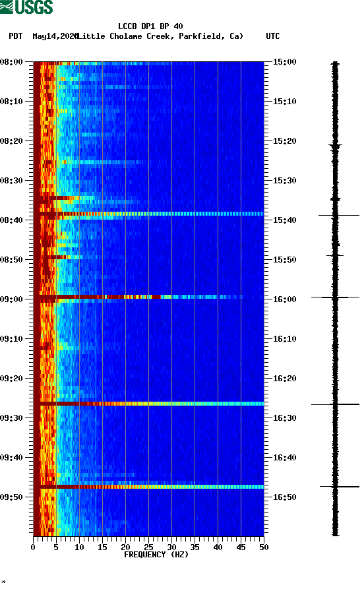
Task: Click the 09:10 PDT time label
Action: coord(12,339)
